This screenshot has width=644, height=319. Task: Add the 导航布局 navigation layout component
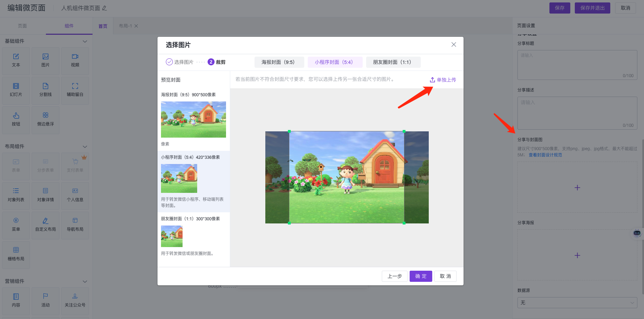[75, 225]
